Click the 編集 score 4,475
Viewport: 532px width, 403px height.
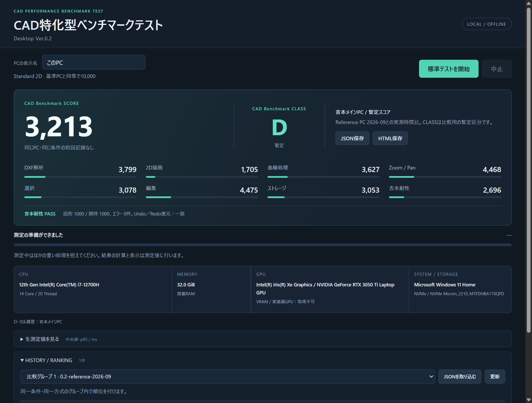pos(249,190)
